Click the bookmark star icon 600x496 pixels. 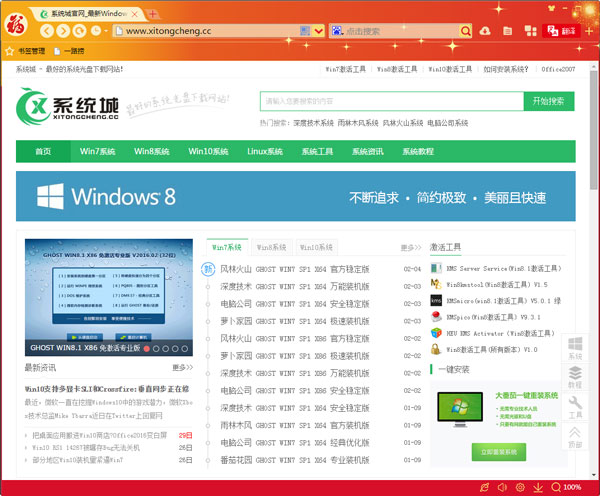(x=10, y=51)
